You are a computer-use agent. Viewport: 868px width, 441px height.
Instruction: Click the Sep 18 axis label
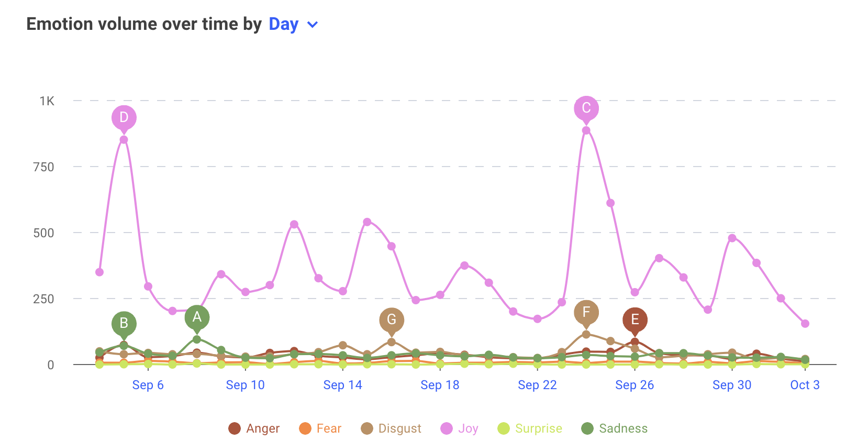[440, 385]
